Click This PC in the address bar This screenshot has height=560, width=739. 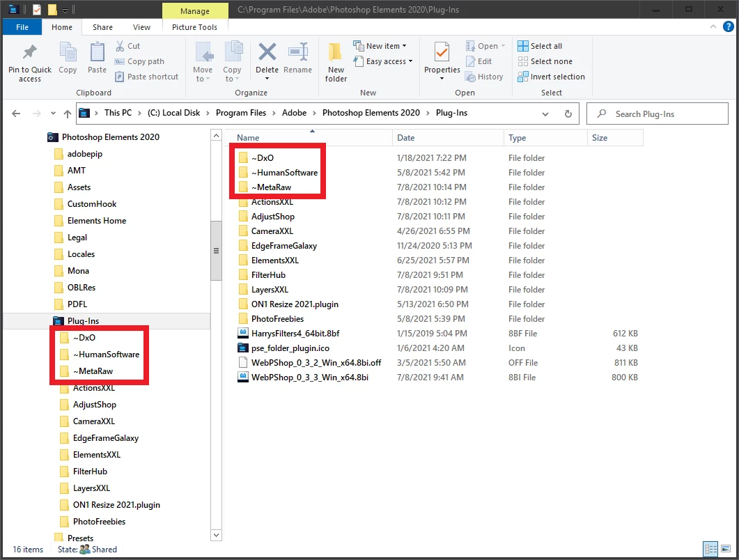pos(118,113)
